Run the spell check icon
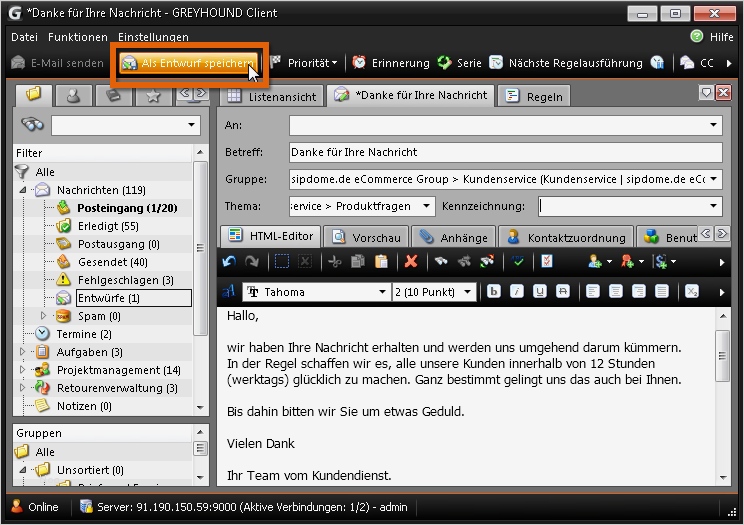 click(x=518, y=262)
